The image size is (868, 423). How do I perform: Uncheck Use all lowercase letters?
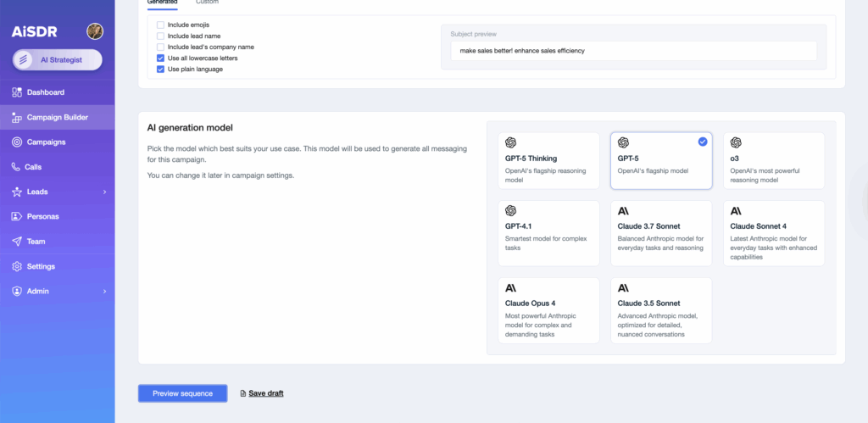click(160, 58)
